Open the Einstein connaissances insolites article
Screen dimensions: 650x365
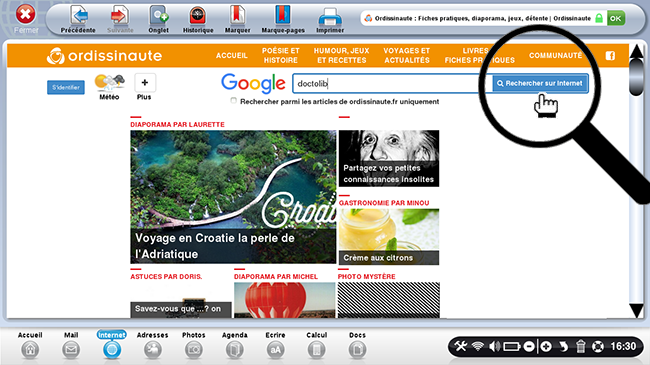(x=389, y=158)
